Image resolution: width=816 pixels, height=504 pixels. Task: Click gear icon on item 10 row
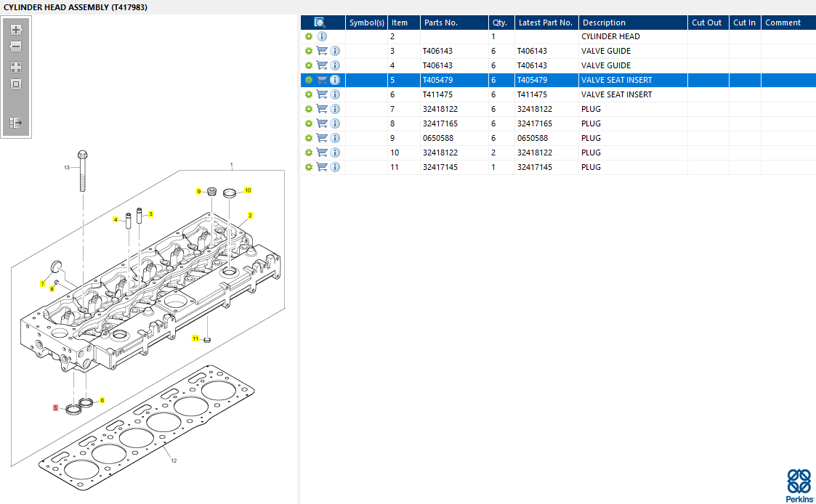coord(309,153)
